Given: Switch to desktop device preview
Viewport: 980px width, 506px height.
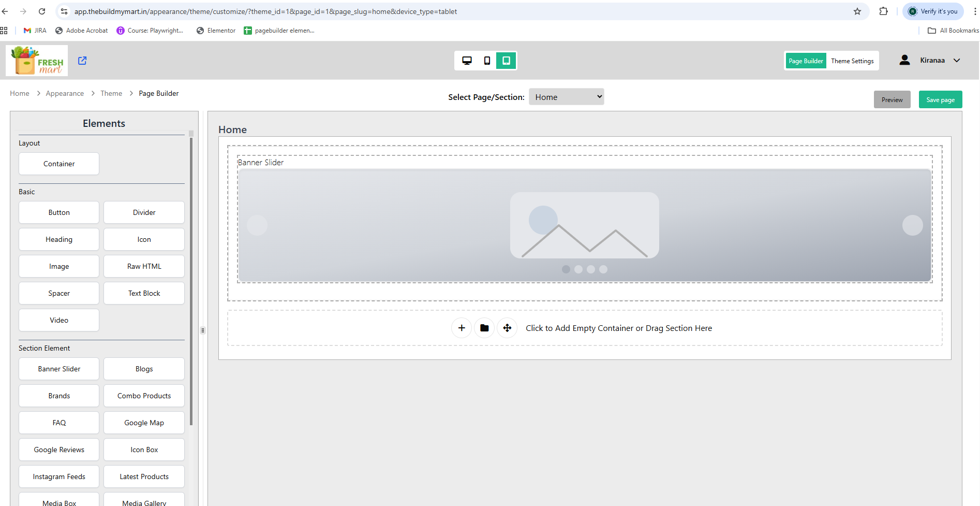Looking at the screenshot, I should [467, 61].
